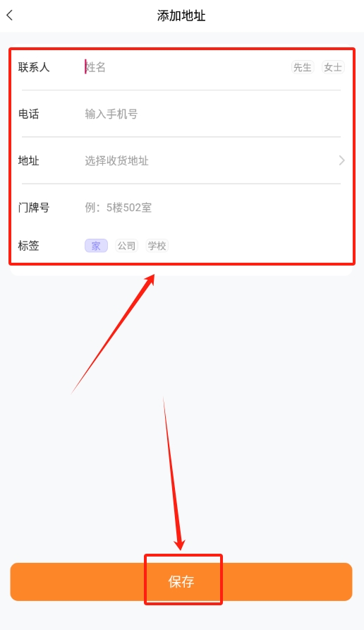
Task: Save the address with the 保存 button
Action: click(x=181, y=582)
